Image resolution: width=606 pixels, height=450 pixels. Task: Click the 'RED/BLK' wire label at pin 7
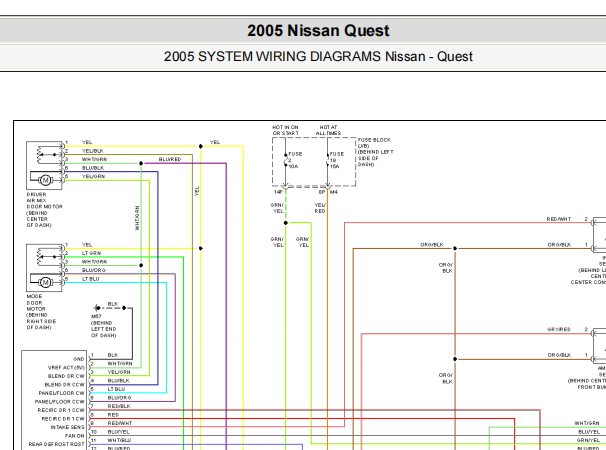pyautogui.click(x=119, y=406)
